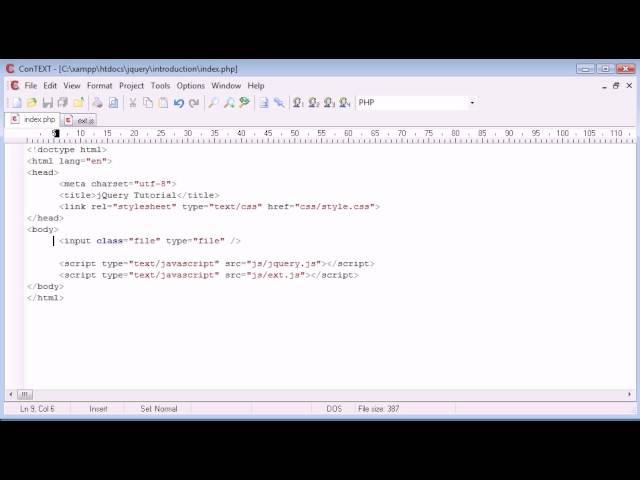Open the Tools menu

click(x=160, y=86)
